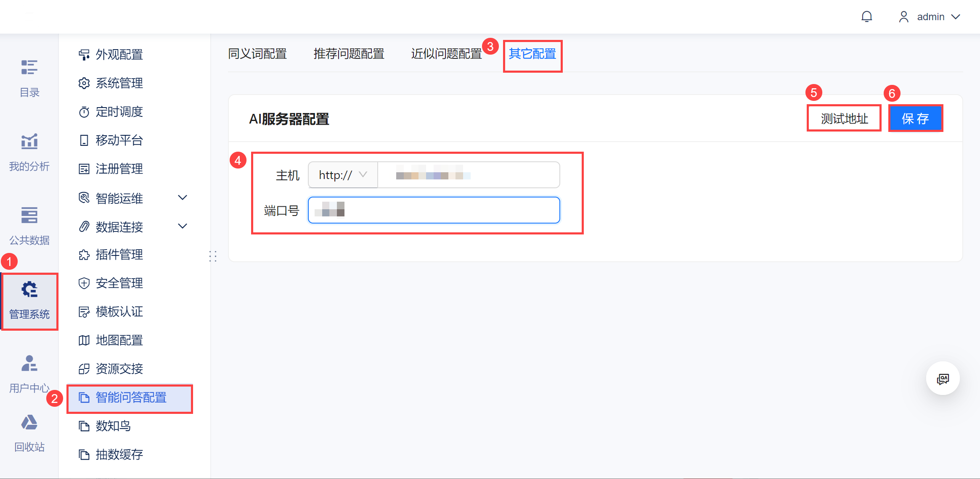Open 用户中心 user icon in sidebar

29,363
